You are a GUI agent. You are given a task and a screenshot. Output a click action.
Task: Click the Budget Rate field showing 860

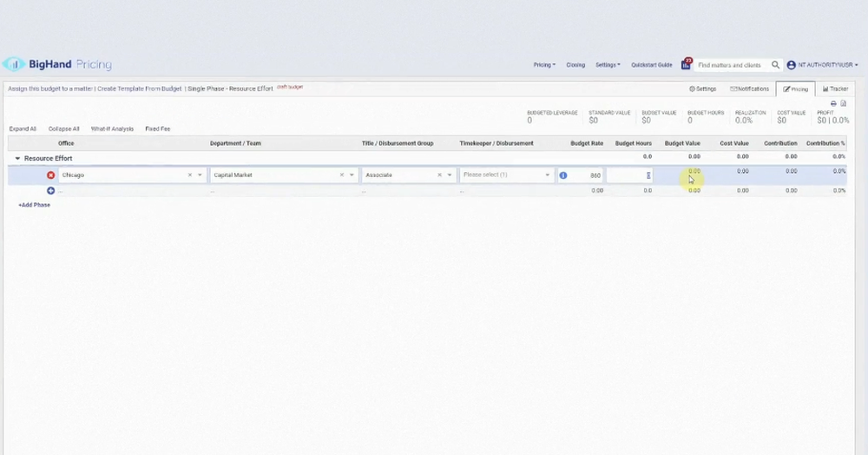(587, 175)
